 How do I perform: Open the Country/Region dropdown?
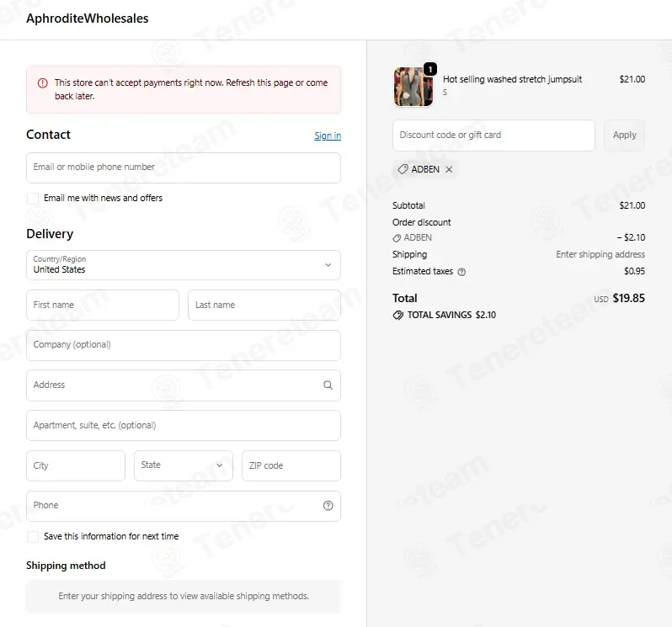pyautogui.click(x=184, y=265)
